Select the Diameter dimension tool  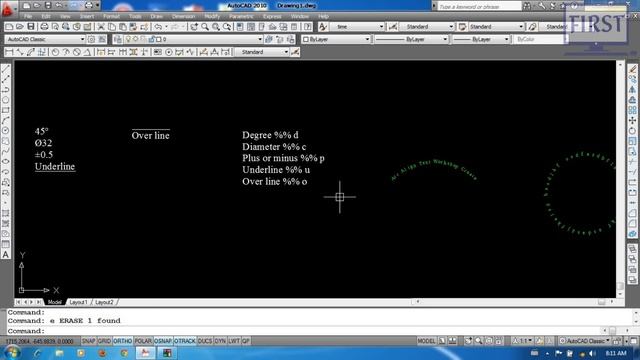[x=76, y=52]
